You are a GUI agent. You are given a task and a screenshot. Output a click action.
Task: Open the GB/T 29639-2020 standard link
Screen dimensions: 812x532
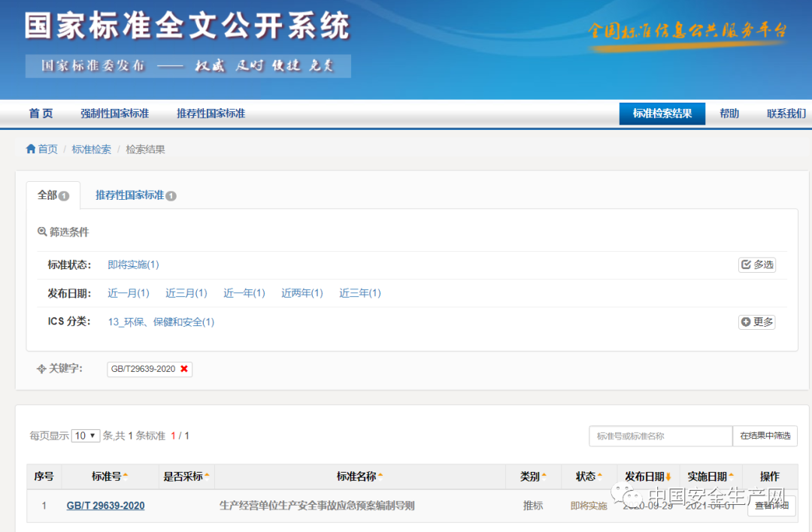point(106,506)
